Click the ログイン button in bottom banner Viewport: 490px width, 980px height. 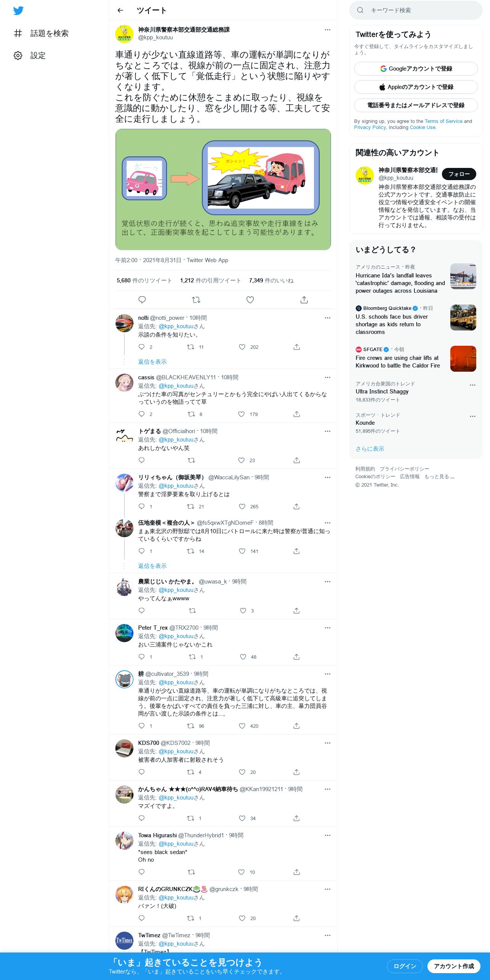[405, 966]
